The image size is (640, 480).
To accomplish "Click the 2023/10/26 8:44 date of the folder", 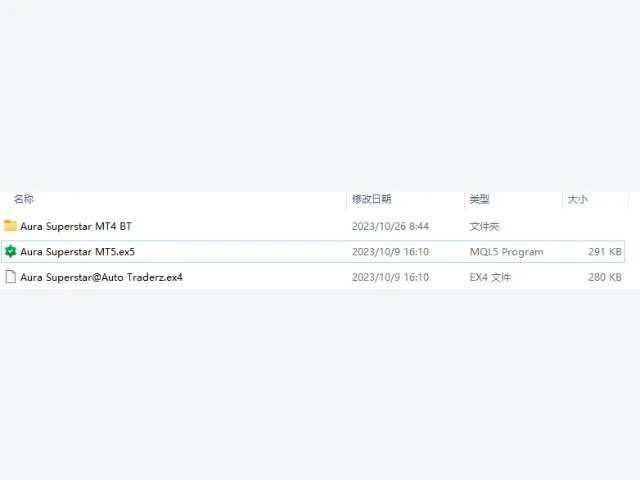I will click(390, 227).
